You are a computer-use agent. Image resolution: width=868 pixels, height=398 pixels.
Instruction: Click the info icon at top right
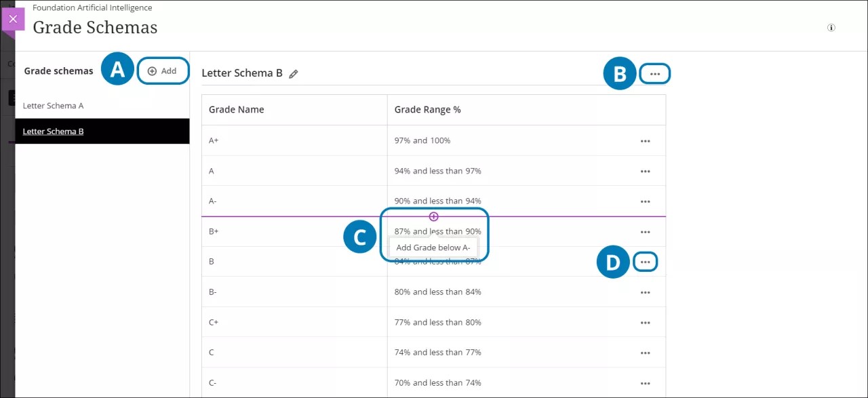(x=831, y=28)
